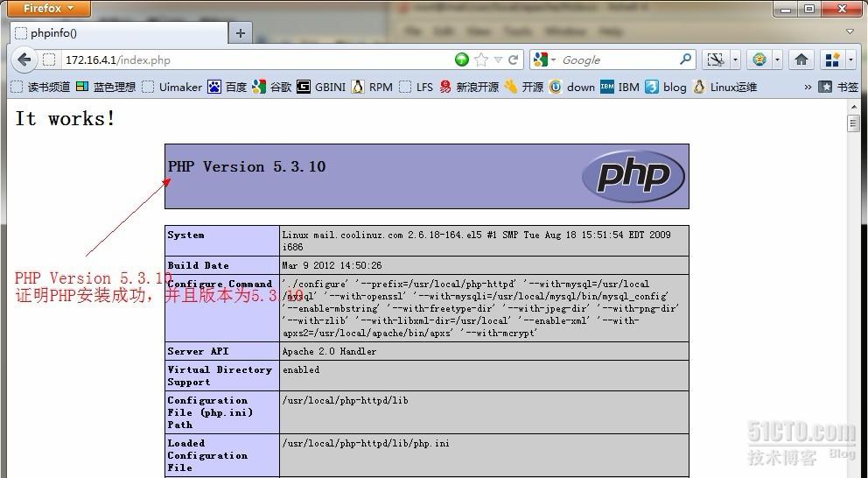Viewport: 868px width, 478px height.
Task: Open the GBINI bookmark
Action: tap(321, 87)
